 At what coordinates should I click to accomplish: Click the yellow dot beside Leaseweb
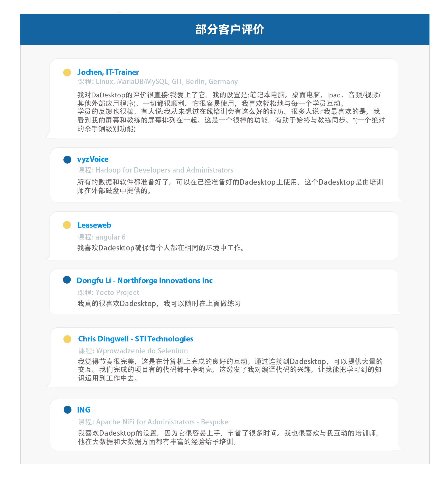click(x=67, y=225)
